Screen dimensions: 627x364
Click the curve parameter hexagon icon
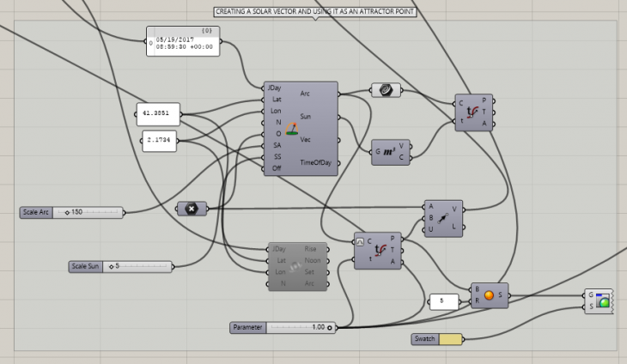coord(387,89)
